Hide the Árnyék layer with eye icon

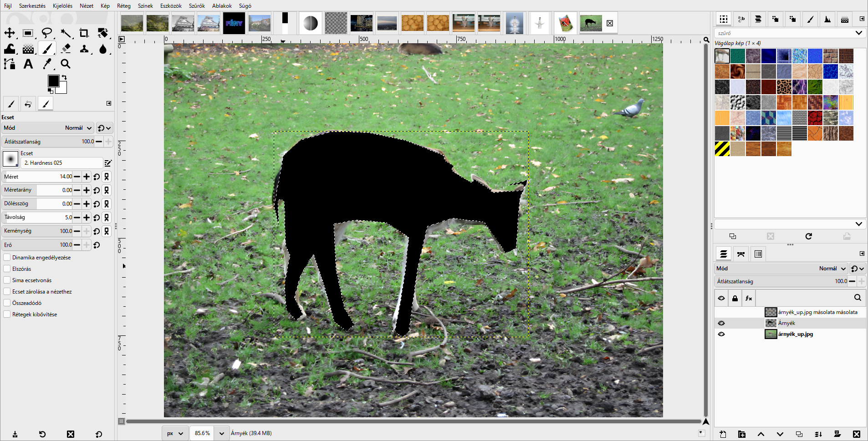point(721,323)
